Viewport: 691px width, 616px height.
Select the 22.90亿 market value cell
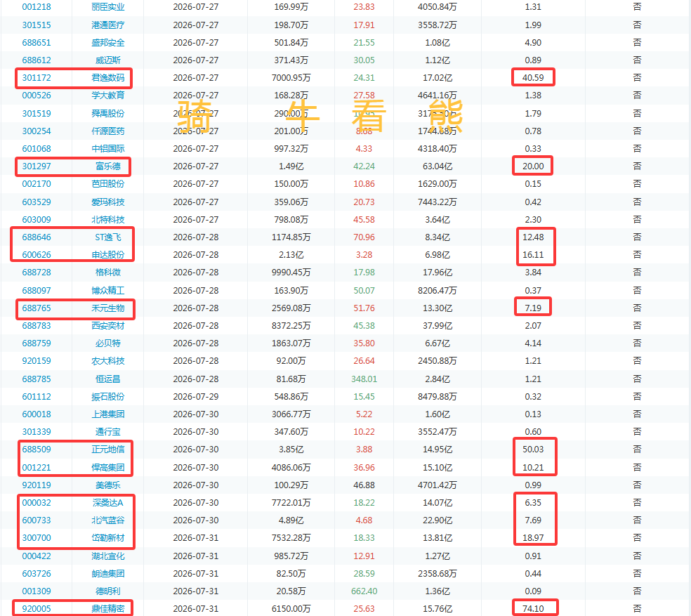(437, 520)
